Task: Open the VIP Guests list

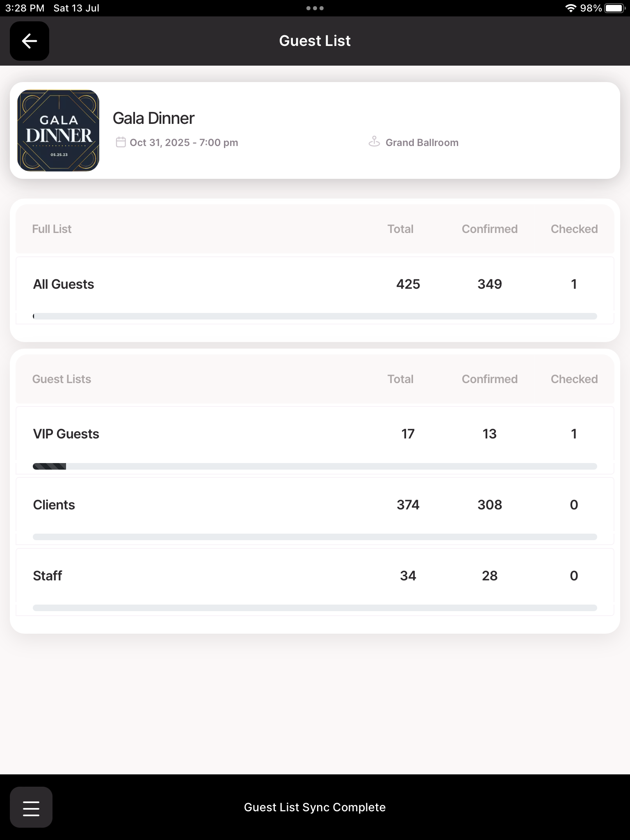Action: pos(66,434)
